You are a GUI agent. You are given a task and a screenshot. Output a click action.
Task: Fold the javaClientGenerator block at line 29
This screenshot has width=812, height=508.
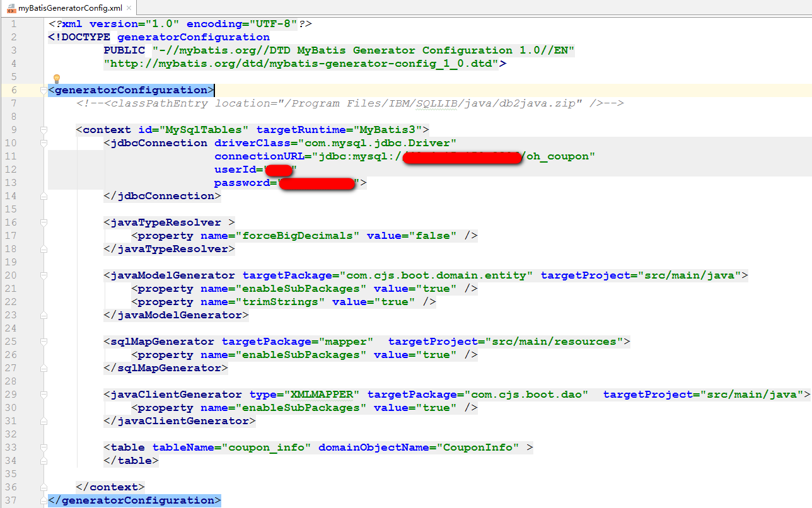[x=43, y=395]
